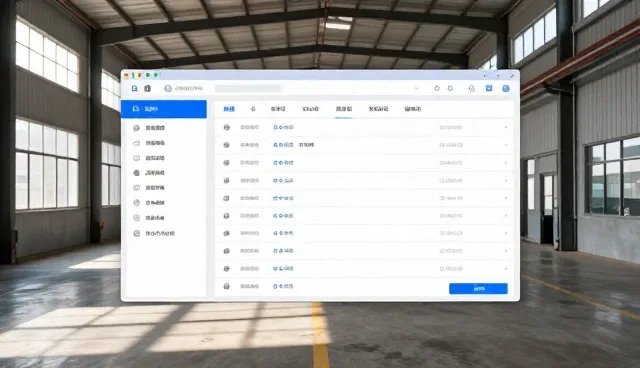This screenshot has width=640, height=368.
Task: Expand the fourth list row using its right chevron
Action: pos(506,180)
